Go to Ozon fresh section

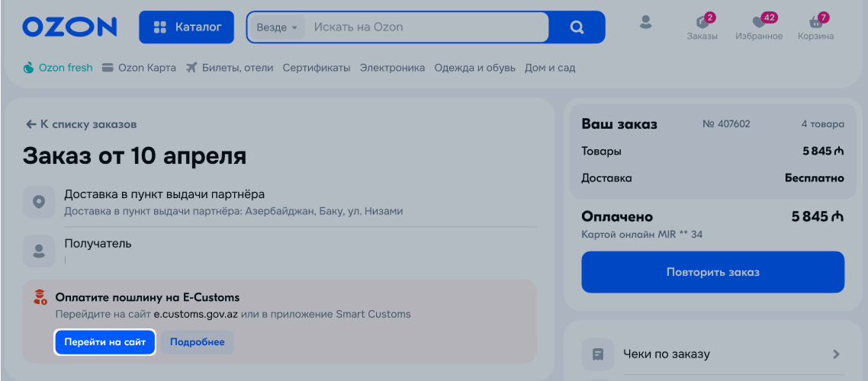[x=57, y=68]
